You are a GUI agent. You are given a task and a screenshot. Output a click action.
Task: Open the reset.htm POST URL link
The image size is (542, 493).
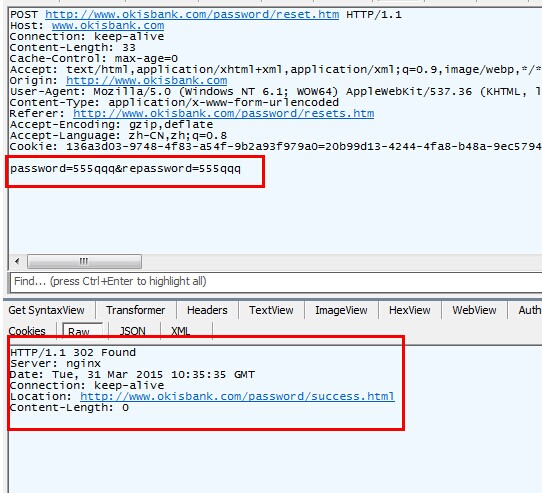coord(192,15)
